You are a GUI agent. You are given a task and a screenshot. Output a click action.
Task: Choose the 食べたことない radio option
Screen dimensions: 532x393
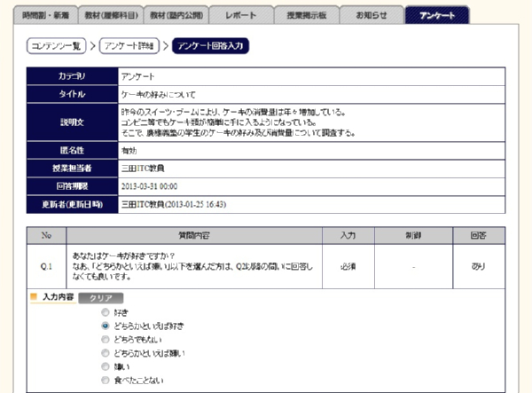pos(106,380)
